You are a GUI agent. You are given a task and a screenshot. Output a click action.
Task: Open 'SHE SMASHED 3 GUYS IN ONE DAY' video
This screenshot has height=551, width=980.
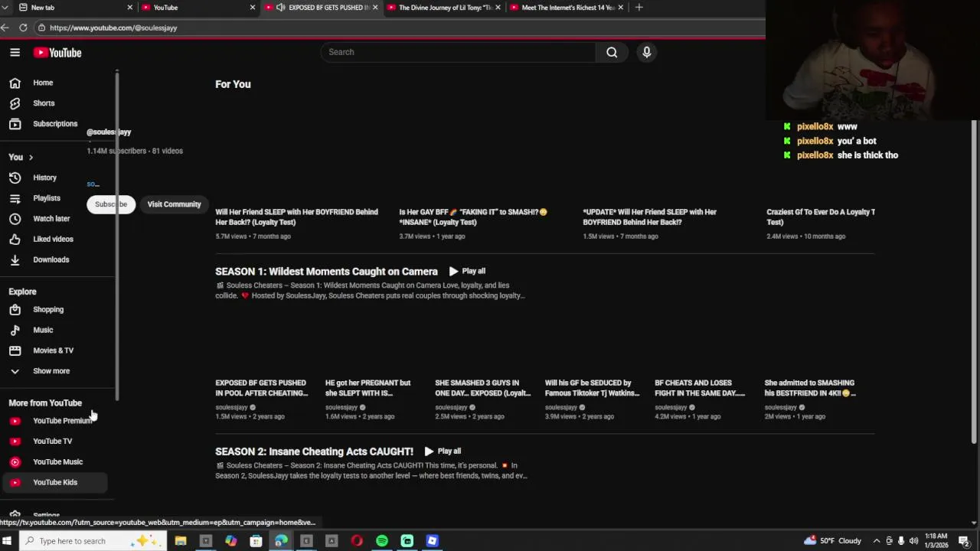pos(482,388)
